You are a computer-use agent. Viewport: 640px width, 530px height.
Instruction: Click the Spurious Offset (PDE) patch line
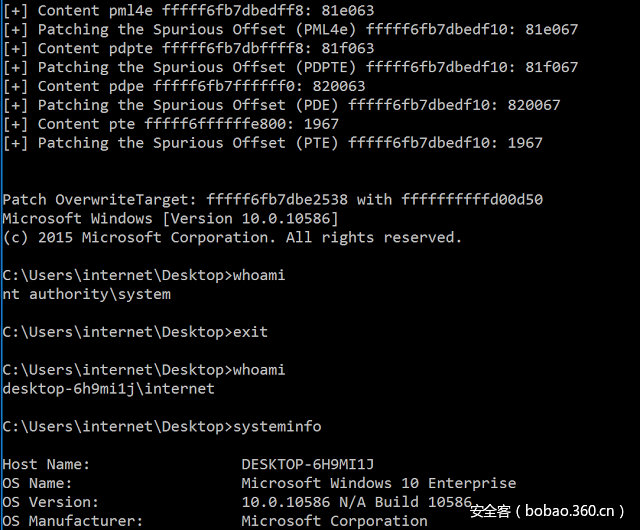point(280,105)
